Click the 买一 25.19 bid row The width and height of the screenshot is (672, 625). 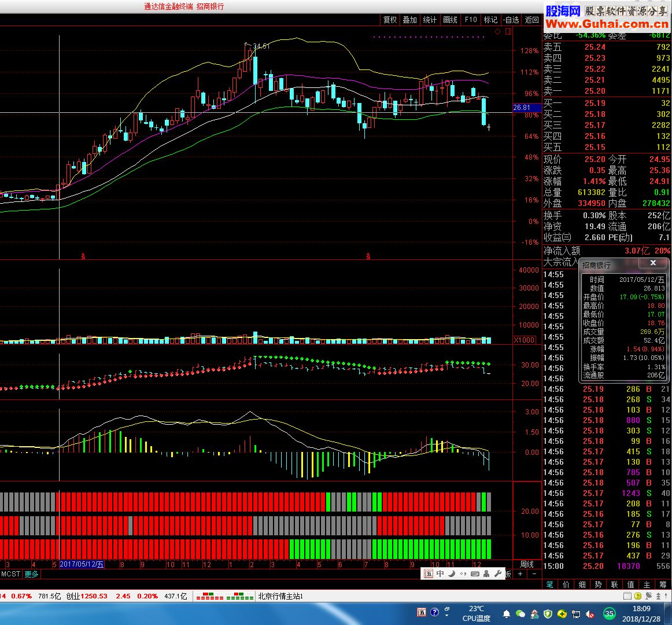[607, 103]
